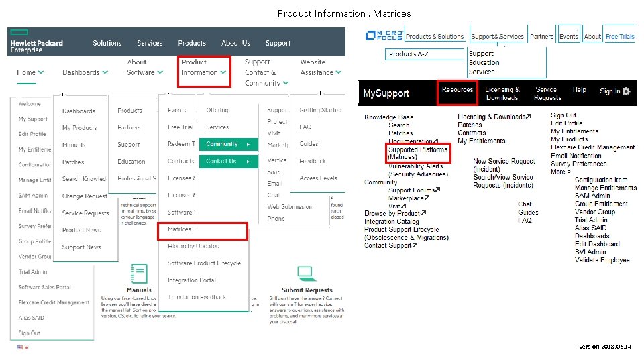Image resolution: width=644 pixels, height=362 pixels.
Task: Click Product Support Lifecycle link
Action: (x=401, y=229)
